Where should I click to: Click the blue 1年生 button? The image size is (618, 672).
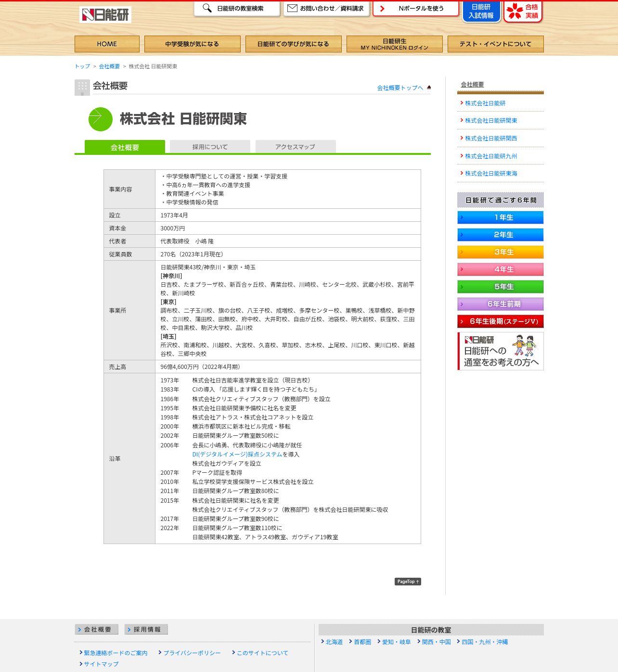coord(501,217)
